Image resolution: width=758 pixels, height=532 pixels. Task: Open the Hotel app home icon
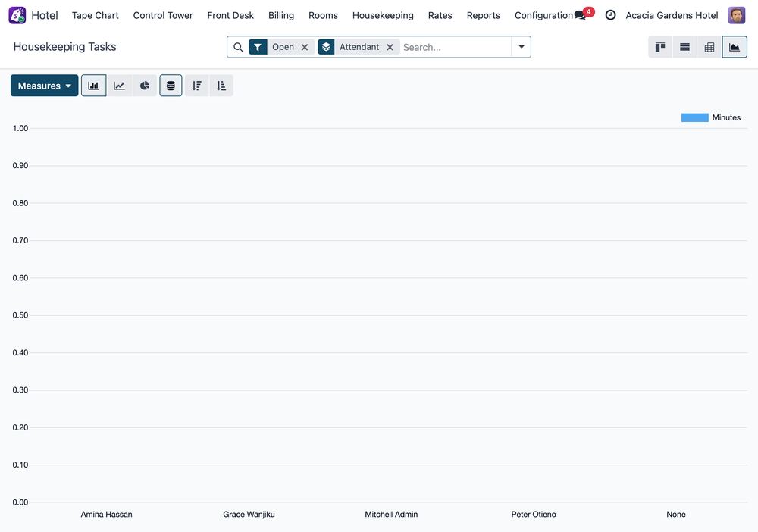coord(17,15)
